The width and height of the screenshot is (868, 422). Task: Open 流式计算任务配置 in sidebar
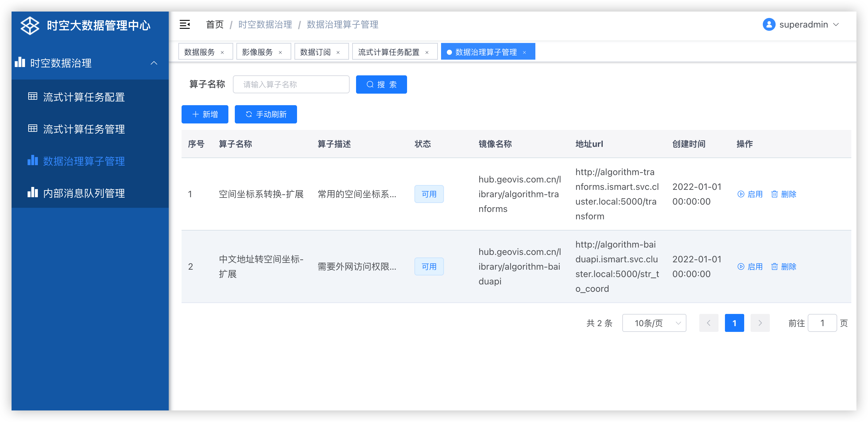pyautogui.click(x=90, y=97)
